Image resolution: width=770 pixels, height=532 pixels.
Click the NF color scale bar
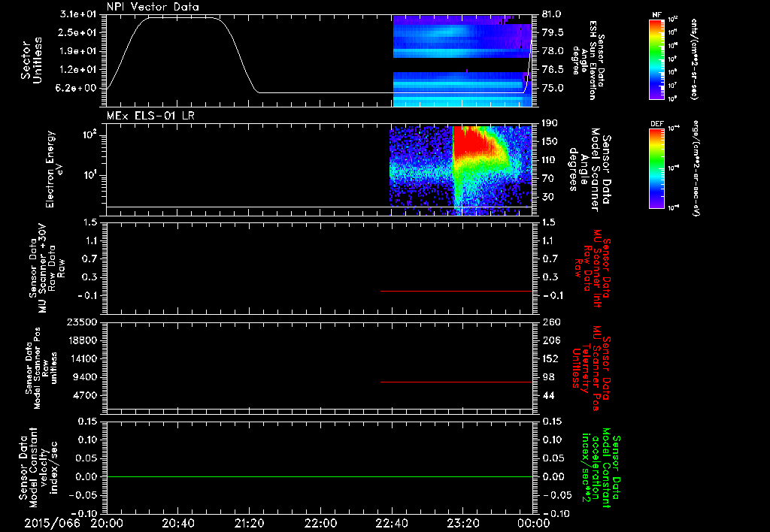pos(656,59)
